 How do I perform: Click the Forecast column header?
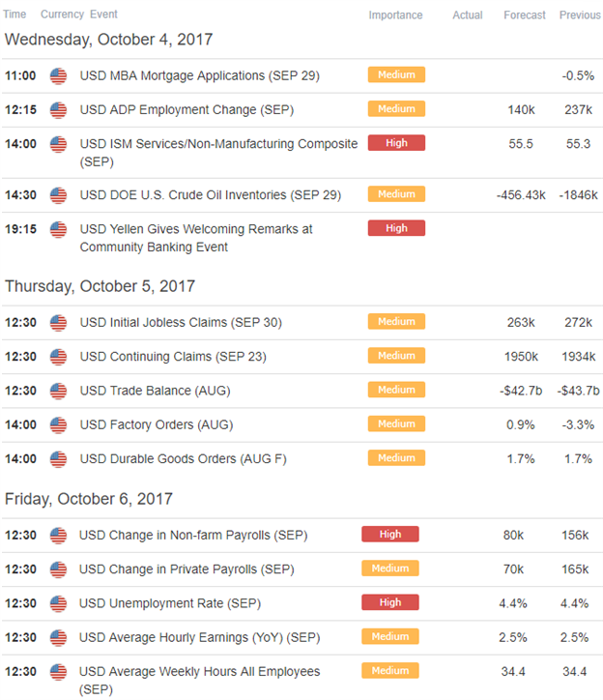click(x=525, y=15)
